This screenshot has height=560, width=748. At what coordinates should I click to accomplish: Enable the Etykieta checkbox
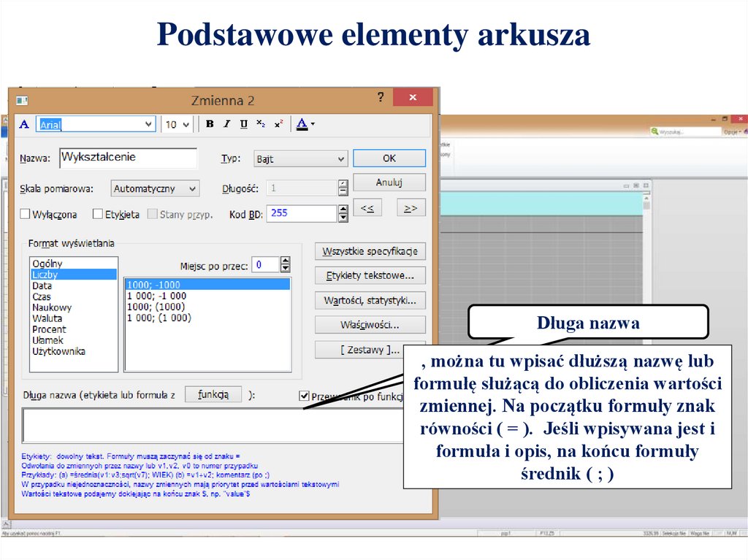[98, 214]
